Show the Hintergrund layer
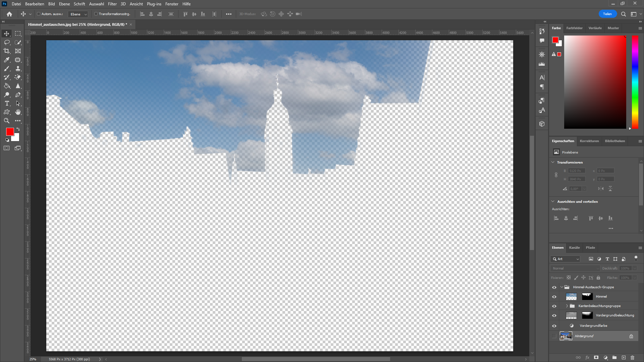Viewport: 644px width, 362px height. tap(554, 336)
